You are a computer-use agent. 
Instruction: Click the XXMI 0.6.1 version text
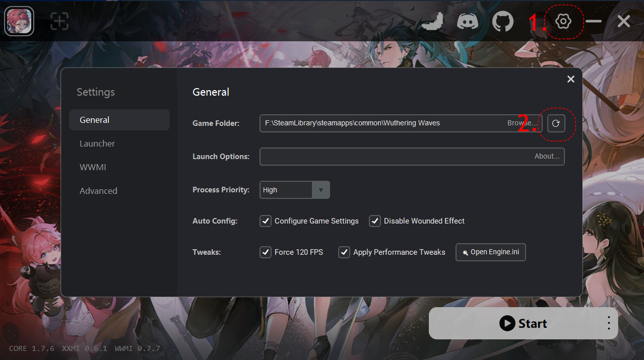(x=84, y=348)
